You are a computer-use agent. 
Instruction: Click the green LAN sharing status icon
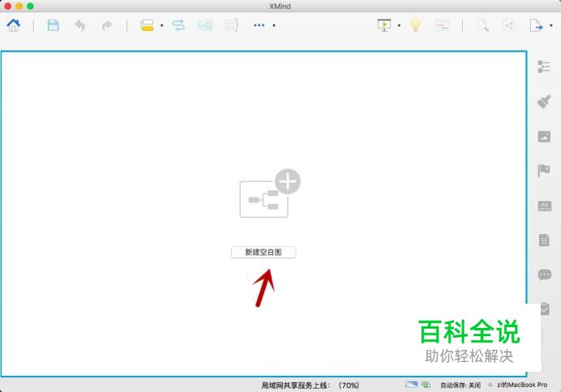[x=426, y=385]
